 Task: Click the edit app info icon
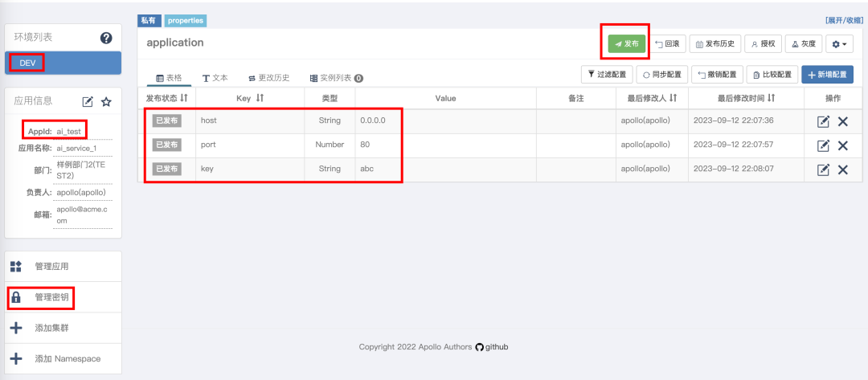[88, 101]
